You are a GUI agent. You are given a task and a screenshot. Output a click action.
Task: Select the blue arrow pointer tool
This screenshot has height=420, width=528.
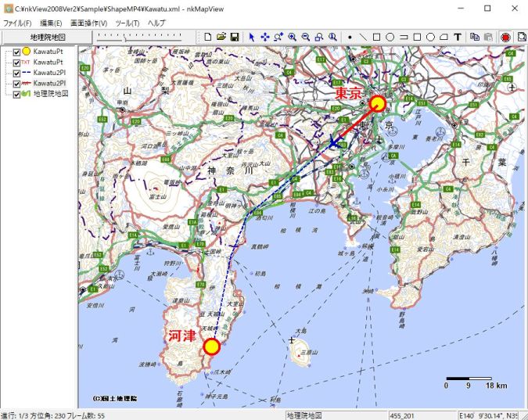(x=252, y=37)
